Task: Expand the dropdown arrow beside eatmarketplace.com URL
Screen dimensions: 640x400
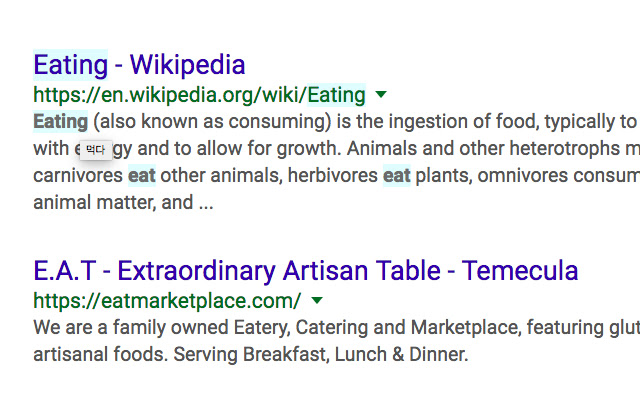Action: 317,300
